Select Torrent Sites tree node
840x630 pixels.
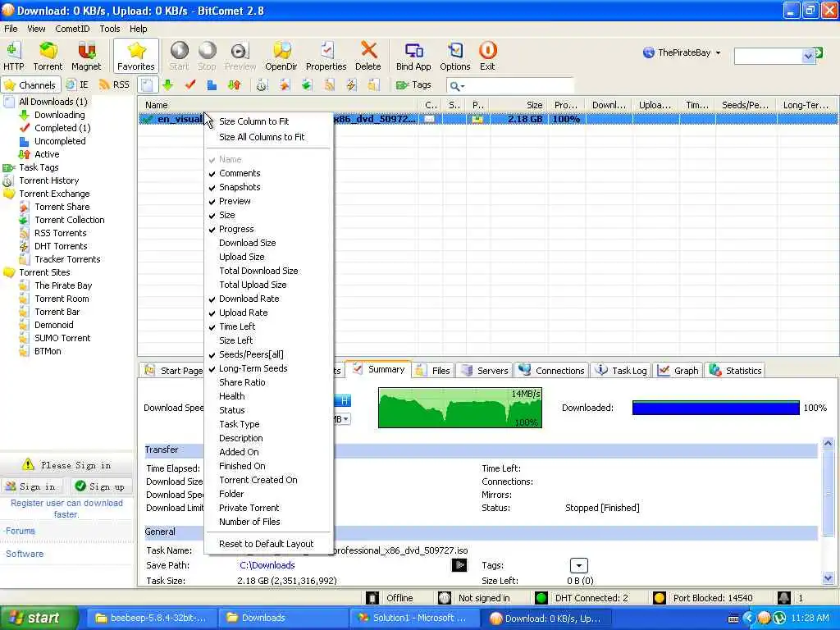tap(44, 272)
